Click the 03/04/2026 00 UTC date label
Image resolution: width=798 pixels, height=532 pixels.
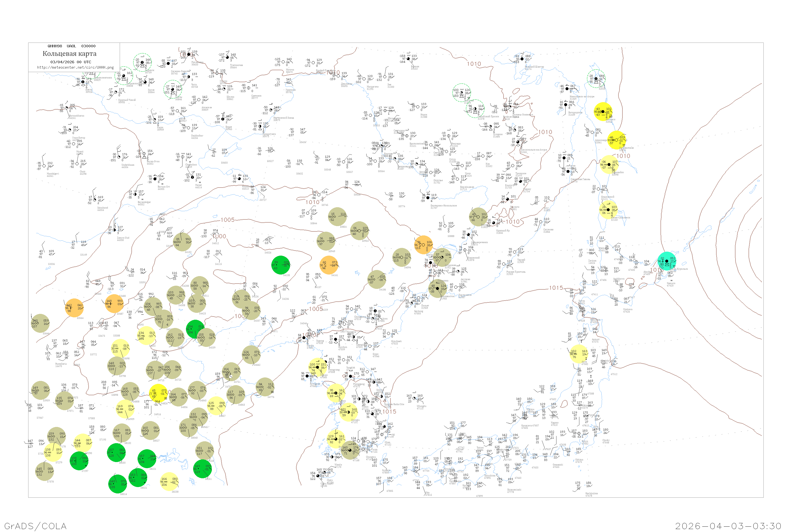click(x=70, y=62)
